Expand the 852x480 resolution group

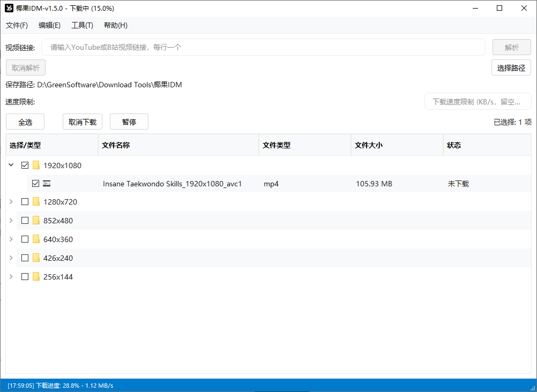(x=11, y=221)
